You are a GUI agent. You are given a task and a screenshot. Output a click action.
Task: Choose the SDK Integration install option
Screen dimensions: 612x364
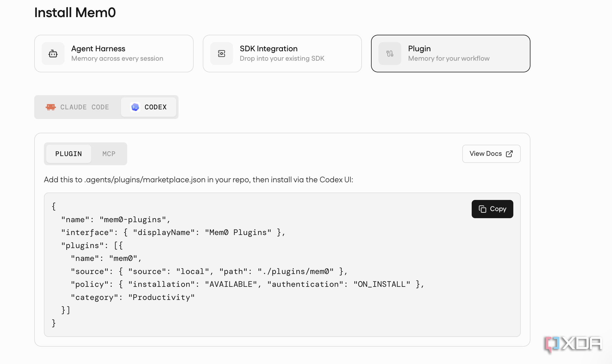tap(282, 54)
